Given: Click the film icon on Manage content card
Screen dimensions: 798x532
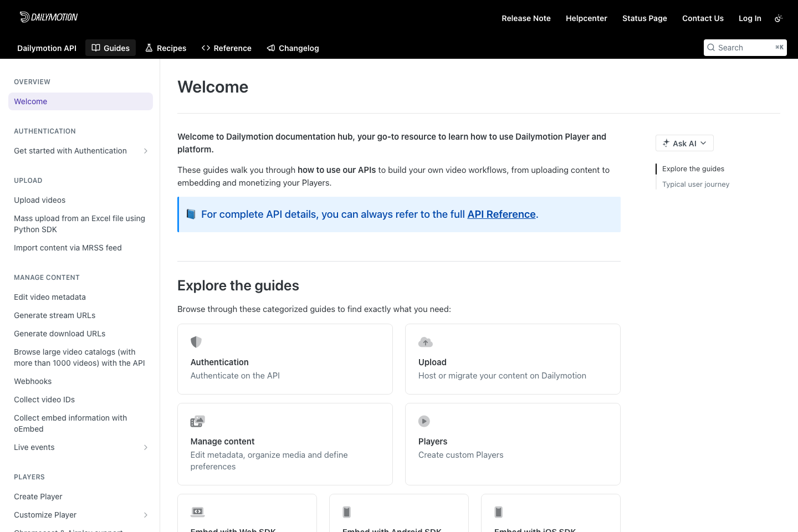Looking at the screenshot, I should tap(197, 421).
